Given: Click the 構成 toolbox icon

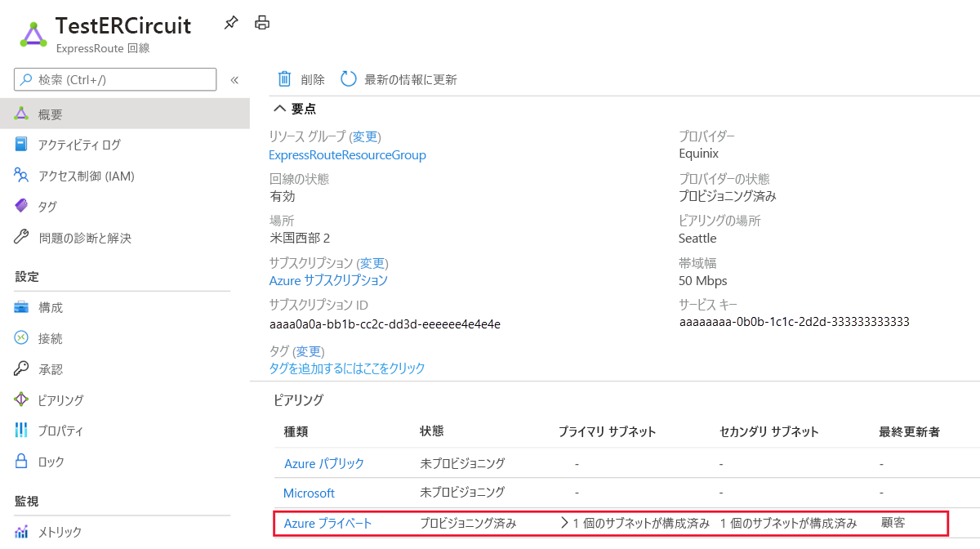Looking at the screenshot, I should tap(22, 307).
